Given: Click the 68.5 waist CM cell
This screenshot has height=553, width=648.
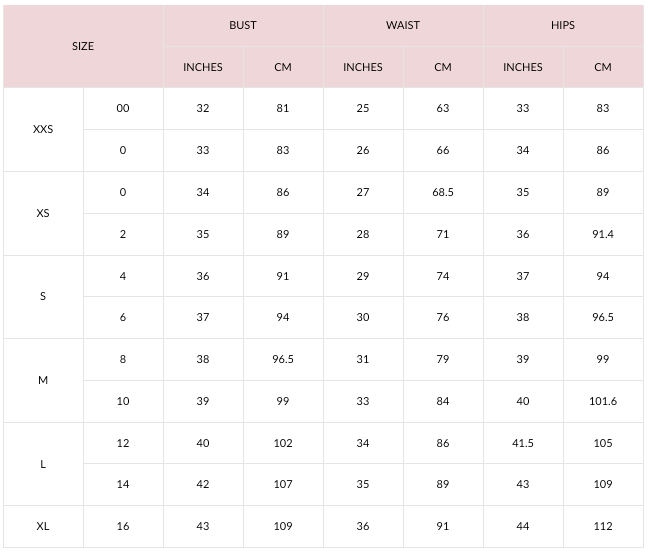Looking at the screenshot, I should pyautogui.click(x=443, y=192).
